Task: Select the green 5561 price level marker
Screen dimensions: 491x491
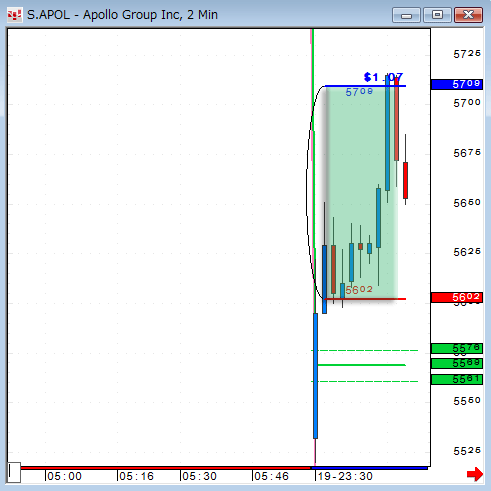Action: pyautogui.click(x=457, y=379)
